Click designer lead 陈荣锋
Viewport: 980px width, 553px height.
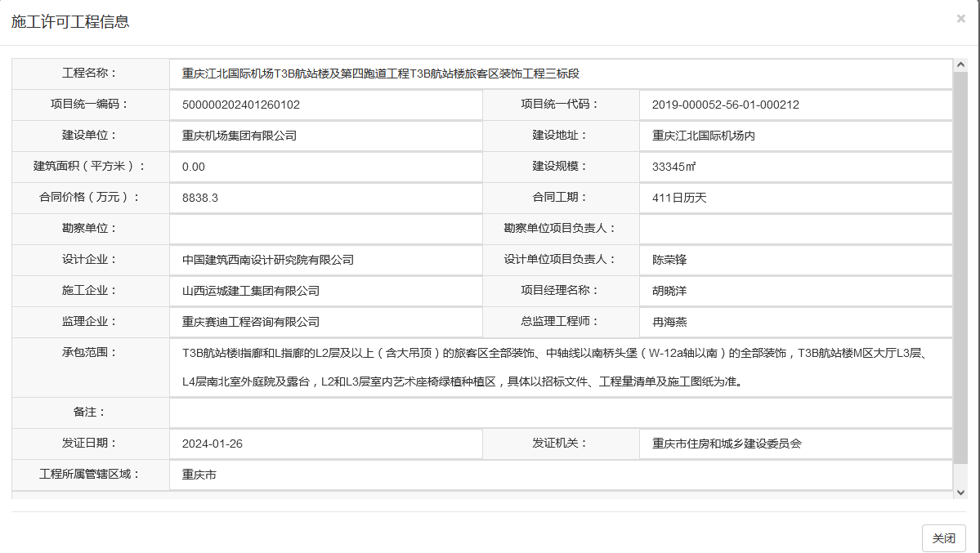pyautogui.click(x=669, y=260)
